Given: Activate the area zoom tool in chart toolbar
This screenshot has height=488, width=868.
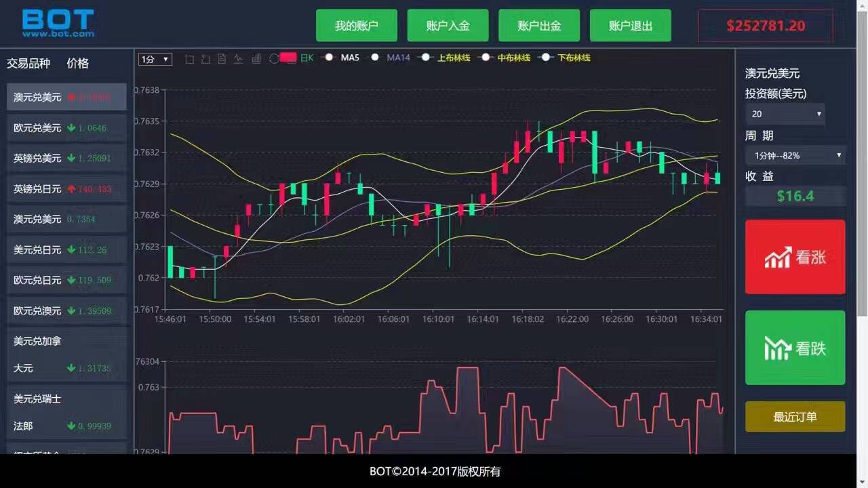Looking at the screenshot, I should tap(189, 59).
